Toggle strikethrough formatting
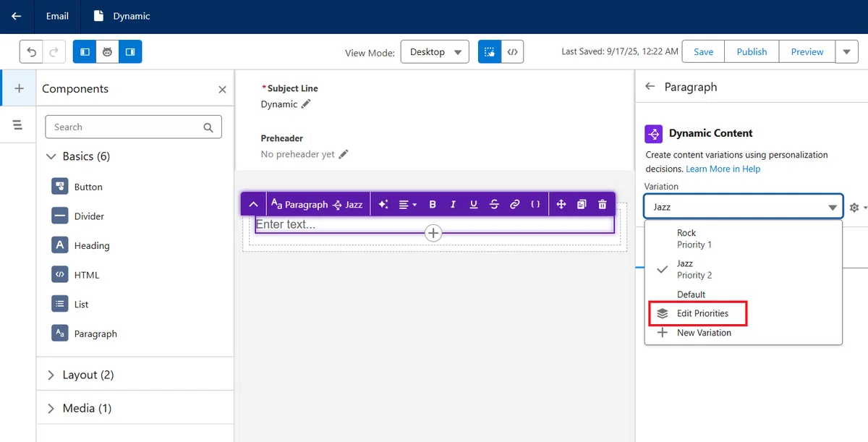 [494, 205]
